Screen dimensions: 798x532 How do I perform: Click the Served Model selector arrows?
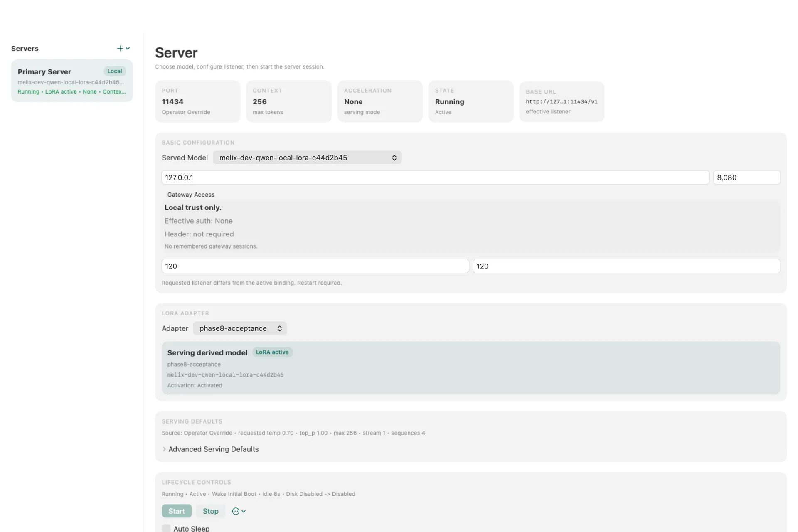point(394,158)
